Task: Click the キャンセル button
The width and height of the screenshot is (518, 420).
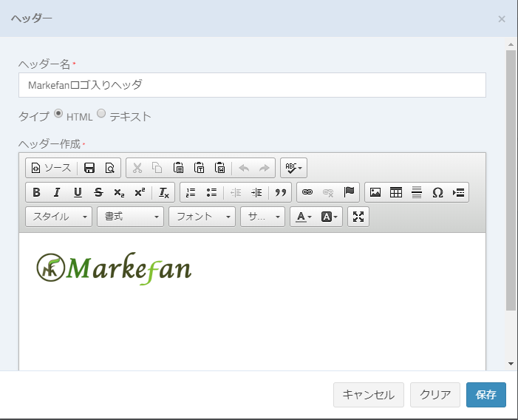Action: coord(368,395)
